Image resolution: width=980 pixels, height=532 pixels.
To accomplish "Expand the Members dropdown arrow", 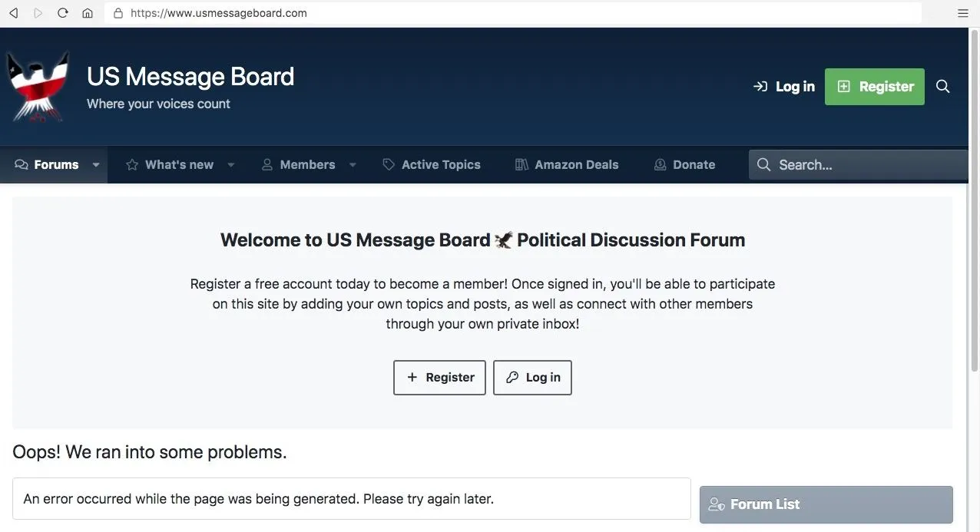I will click(x=353, y=165).
